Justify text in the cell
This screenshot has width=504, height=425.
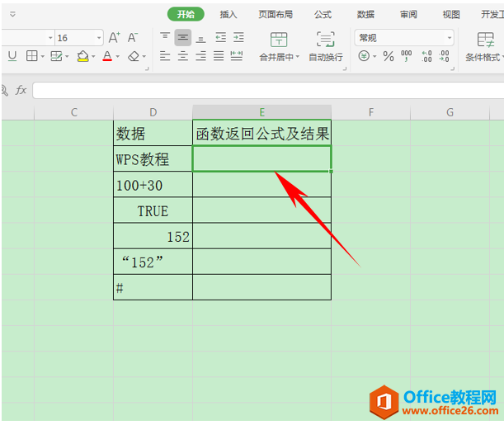[219, 56]
